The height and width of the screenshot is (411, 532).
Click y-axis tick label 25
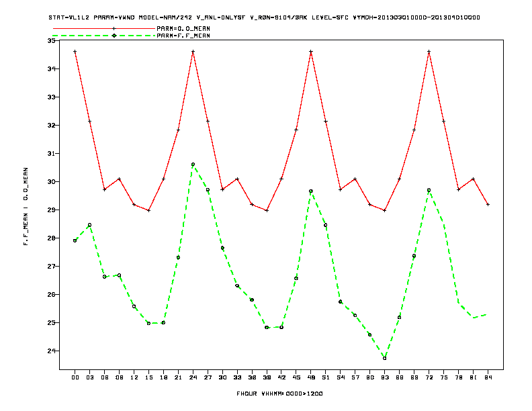tap(51, 322)
